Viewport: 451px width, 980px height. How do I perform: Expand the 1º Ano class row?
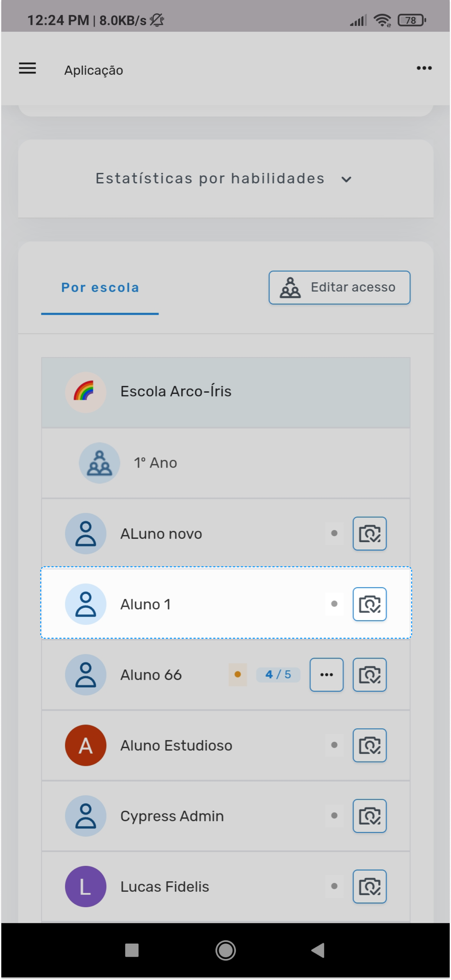(226, 463)
